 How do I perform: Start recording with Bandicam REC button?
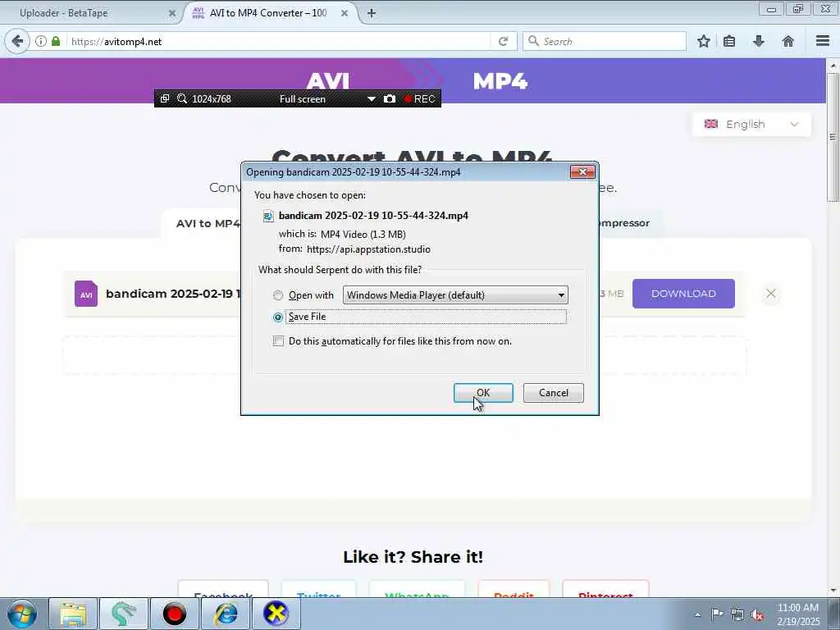[x=419, y=98]
